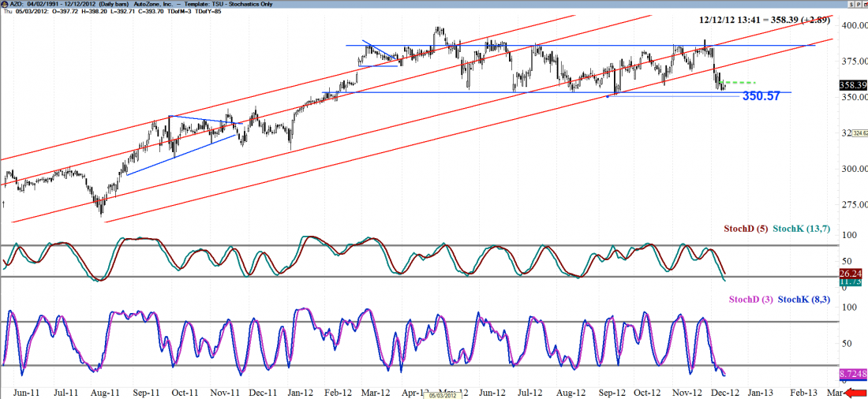Click the 8.7248 stochastic value tag
Screen dimensions: 868x399
852,372
